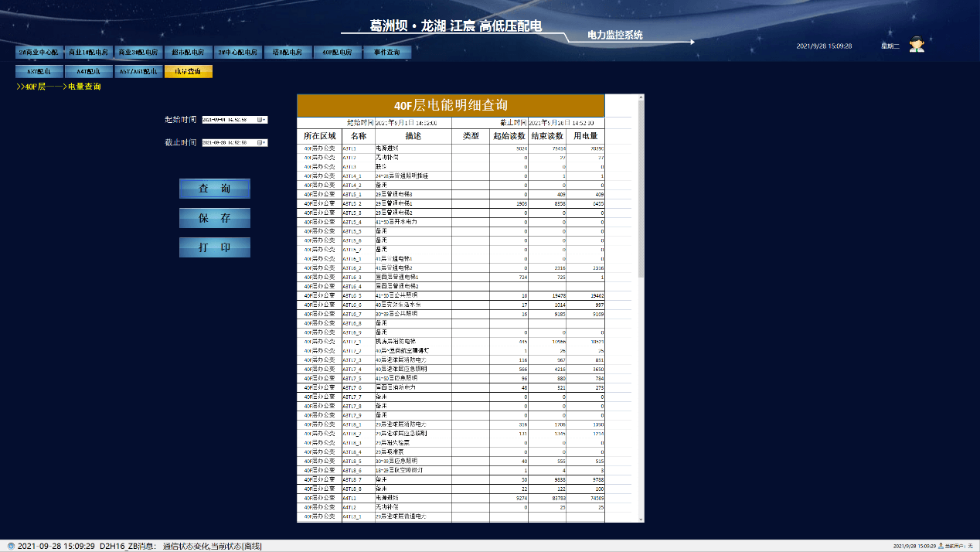Open the 超市配电房 tab
Image resolution: width=980 pixels, height=552 pixels.
pos(187,53)
